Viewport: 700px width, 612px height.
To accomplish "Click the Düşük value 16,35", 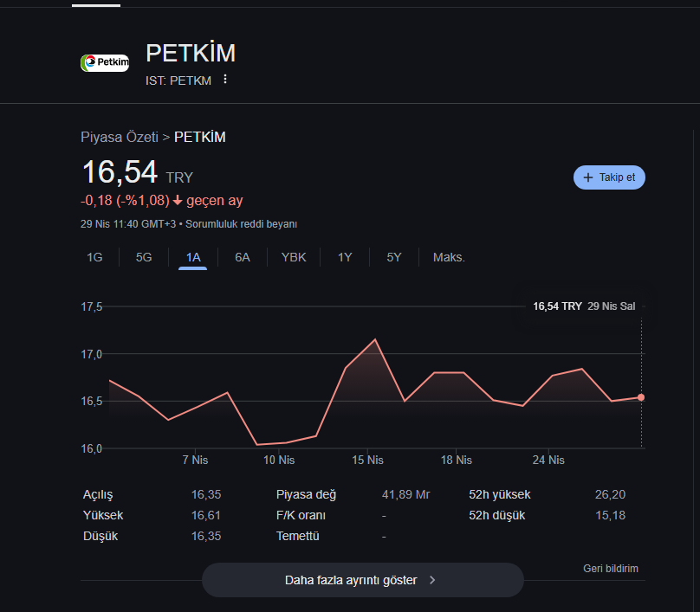I will (206, 536).
